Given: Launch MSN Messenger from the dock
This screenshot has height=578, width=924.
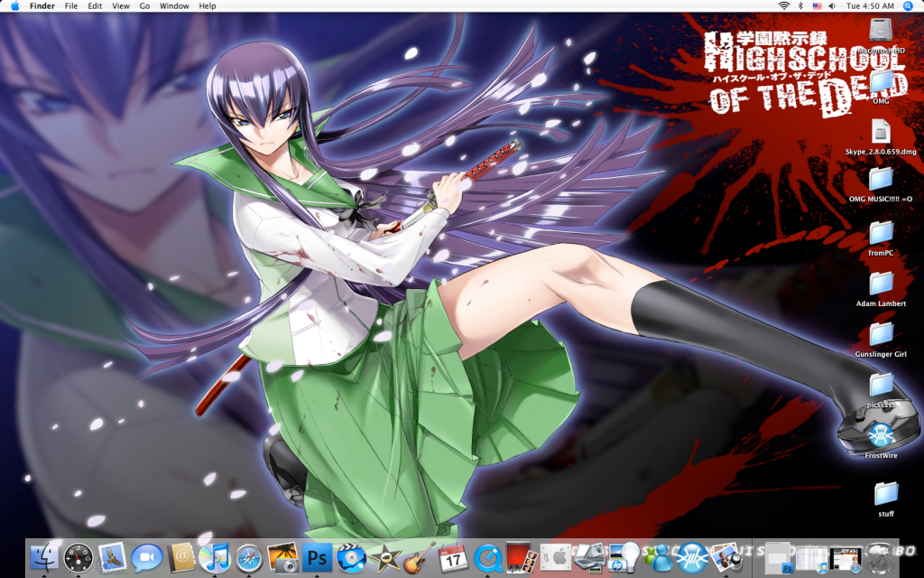Looking at the screenshot, I should coord(658,557).
